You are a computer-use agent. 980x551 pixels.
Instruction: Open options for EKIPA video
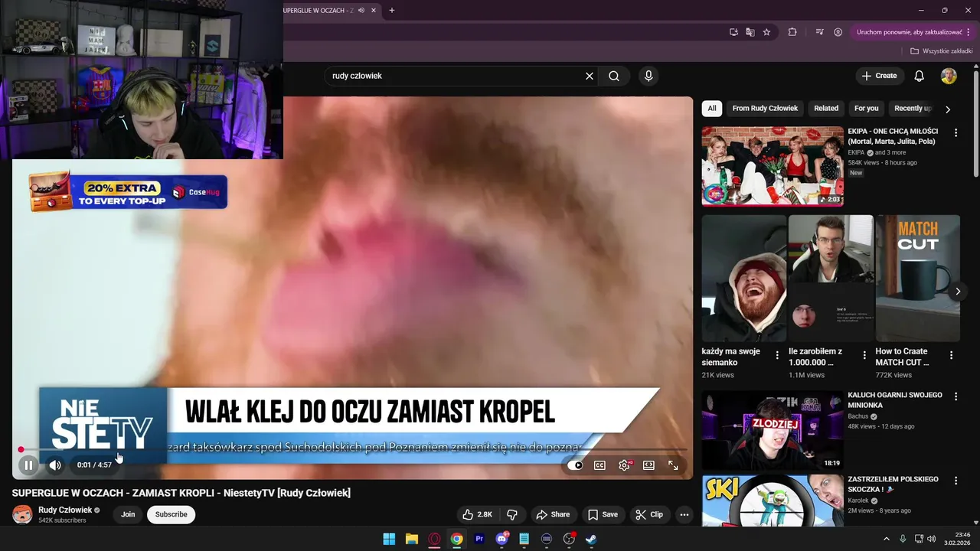[955, 132]
